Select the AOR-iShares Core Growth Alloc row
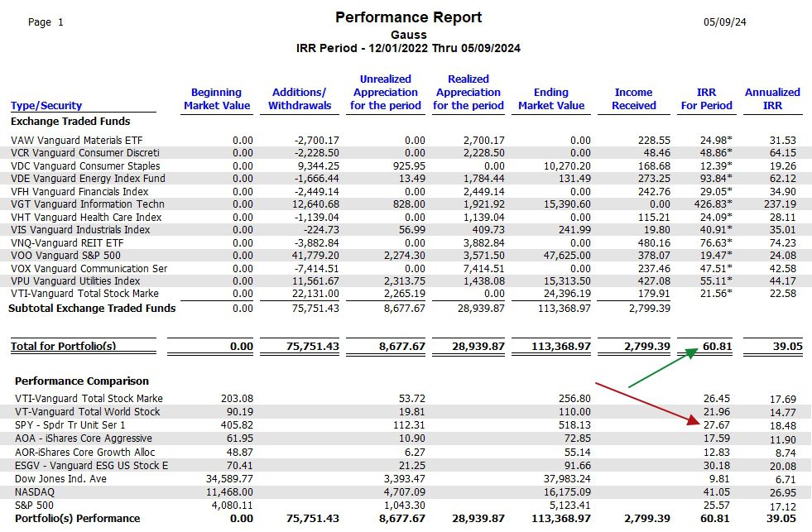 pos(406,453)
